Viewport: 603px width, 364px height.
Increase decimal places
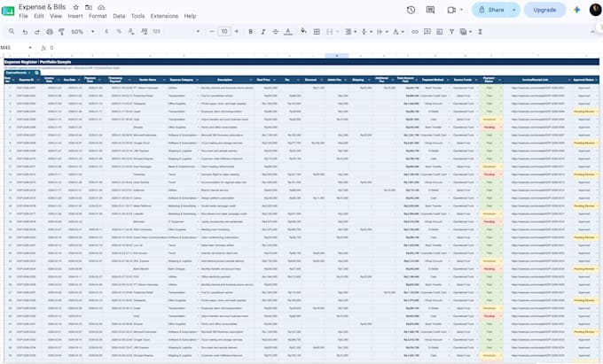(144, 32)
